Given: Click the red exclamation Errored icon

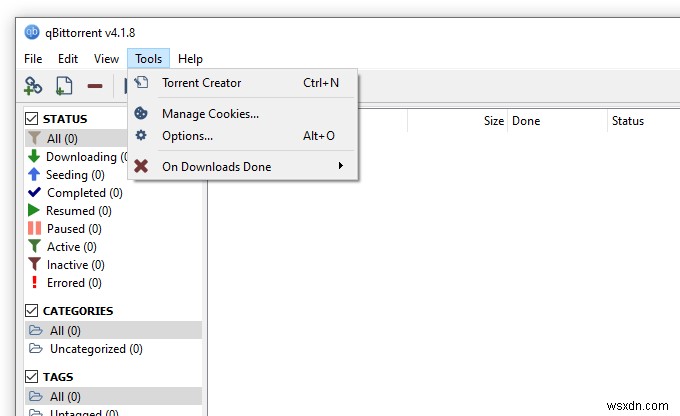Looking at the screenshot, I should [x=34, y=282].
